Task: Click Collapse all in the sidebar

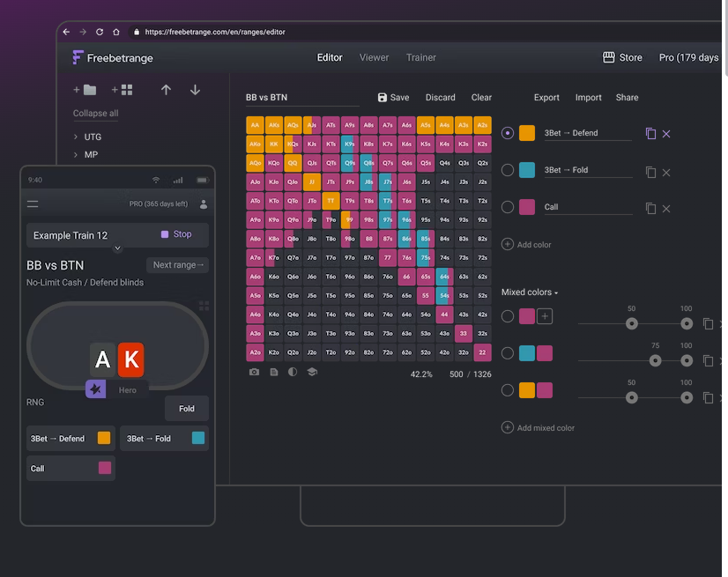Action: tap(96, 114)
